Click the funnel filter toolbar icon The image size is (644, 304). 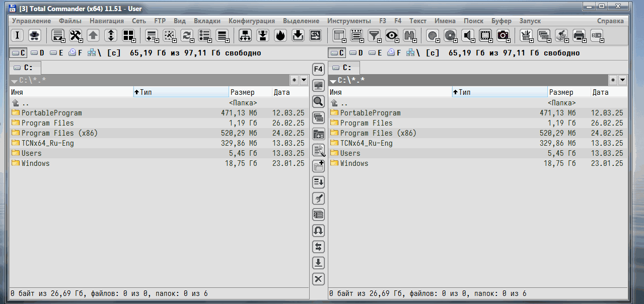[374, 35]
